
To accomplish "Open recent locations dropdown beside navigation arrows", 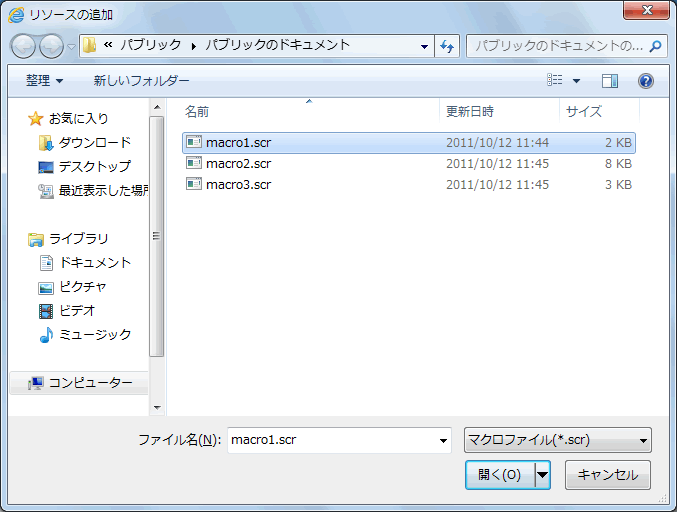I will (72, 46).
